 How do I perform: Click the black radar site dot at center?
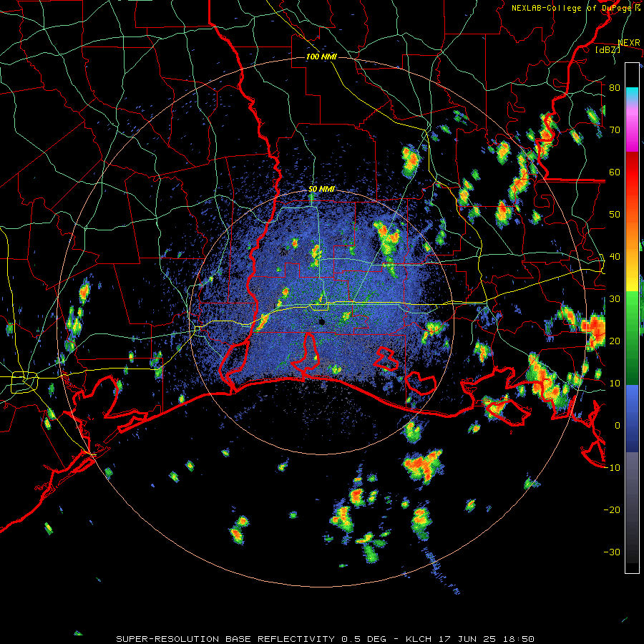coord(321,322)
